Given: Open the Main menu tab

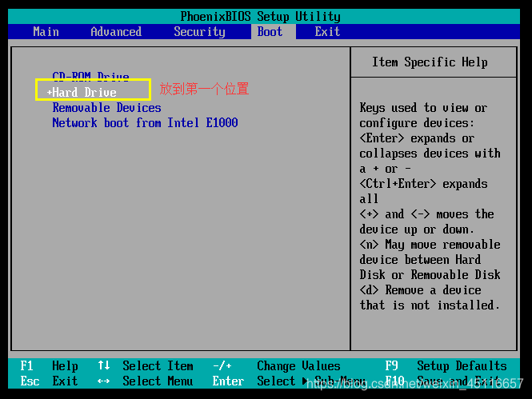Looking at the screenshot, I should [x=46, y=32].
